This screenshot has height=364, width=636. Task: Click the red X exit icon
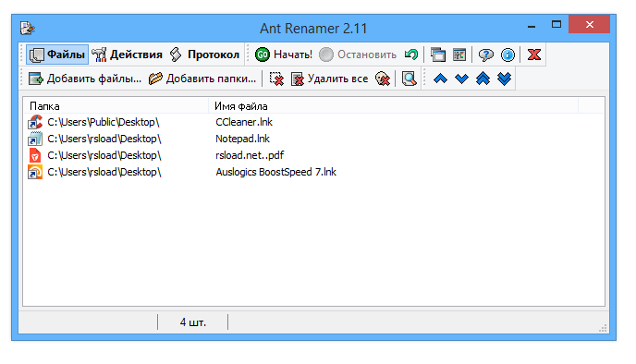pos(533,55)
